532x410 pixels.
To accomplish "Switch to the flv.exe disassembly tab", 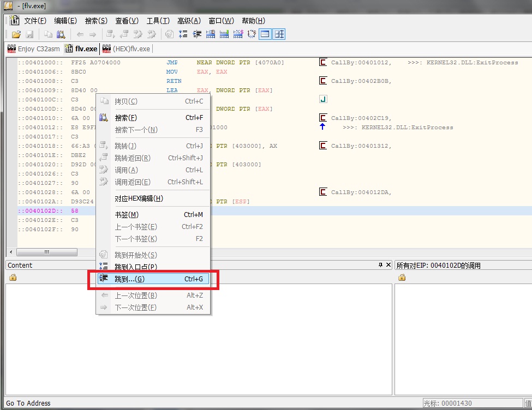I will pyautogui.click(x=81, y=49).
